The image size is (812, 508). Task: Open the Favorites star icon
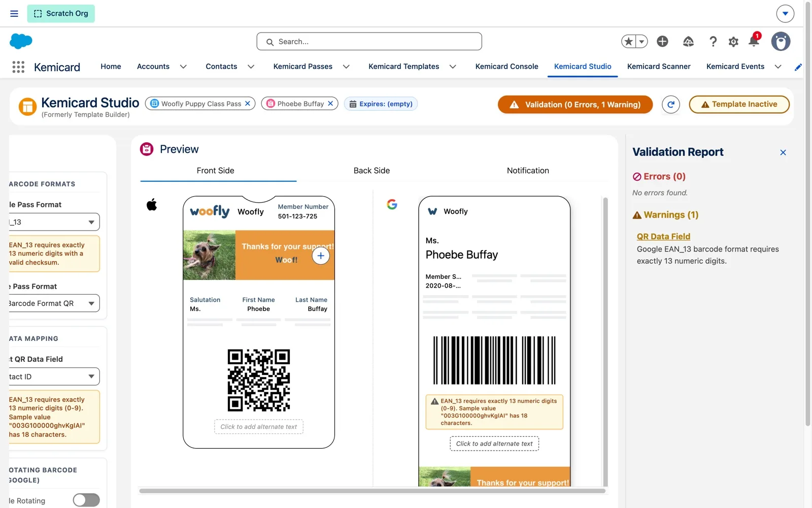[x=629, y=42]
